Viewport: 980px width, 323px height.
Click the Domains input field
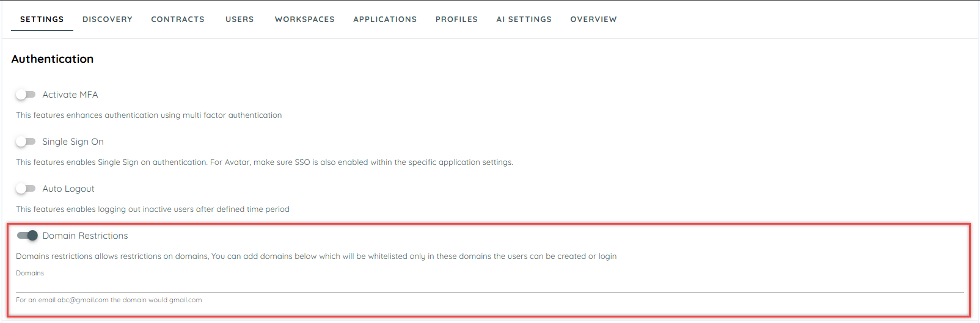click(x=489, y=286)
